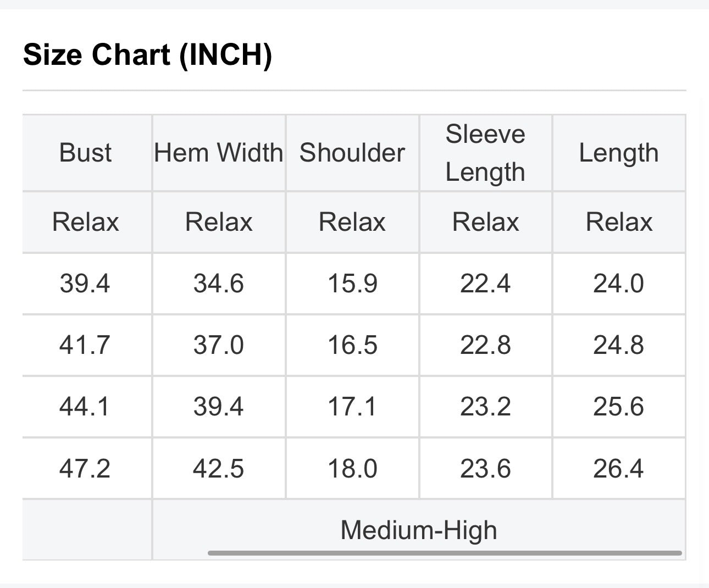Image resolution: width=709 pixels, height=588 pixels.
Task: Click shoulder value 16.5
Action: tap(352, 345)
